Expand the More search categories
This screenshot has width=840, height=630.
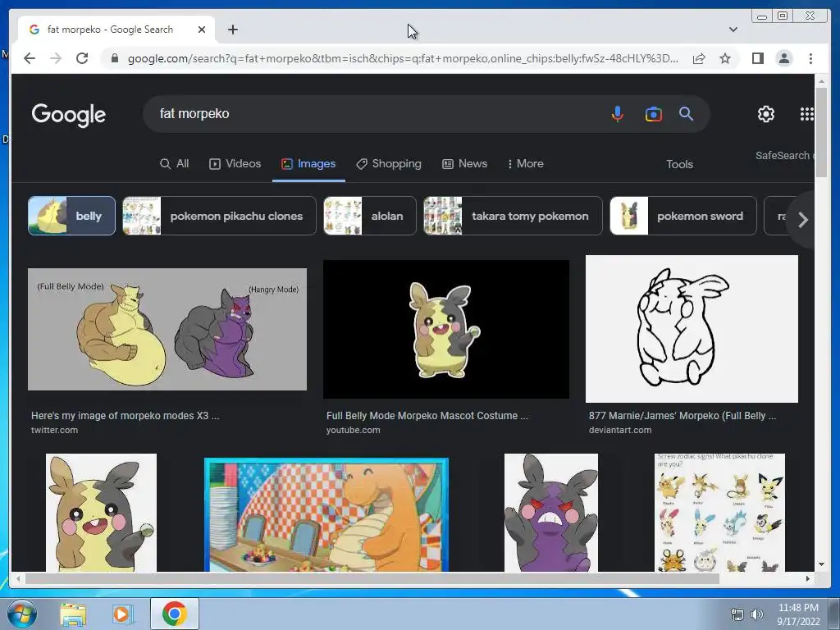click(525, 164)
